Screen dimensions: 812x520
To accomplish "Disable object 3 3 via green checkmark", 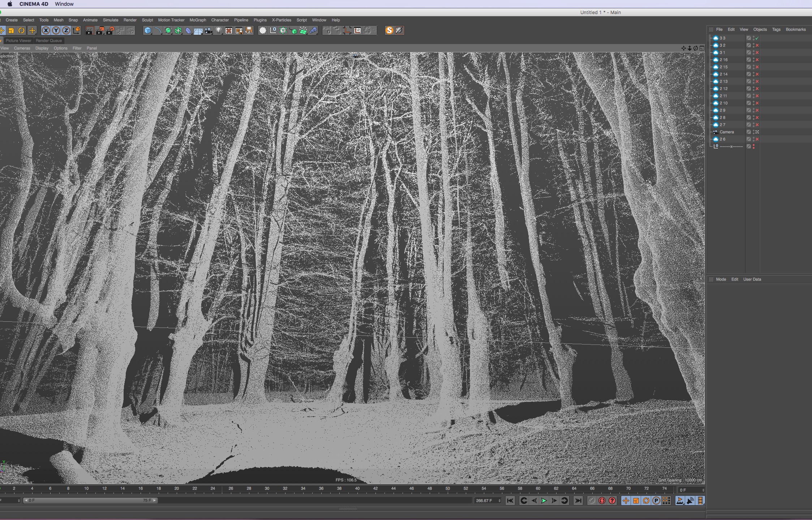I will click(757, 38).
